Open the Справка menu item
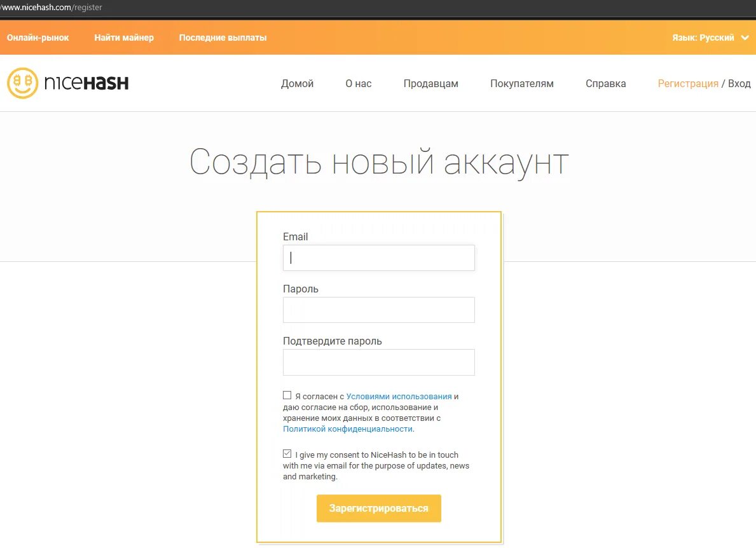The image size is (756, 548). click(605, 83)
